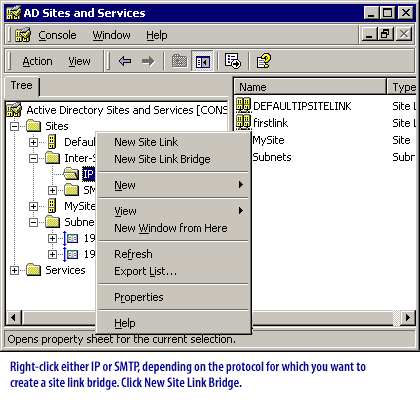This screenshot has height=400, width=420.
Task: Open the Action menu
Action: [37, 61]
